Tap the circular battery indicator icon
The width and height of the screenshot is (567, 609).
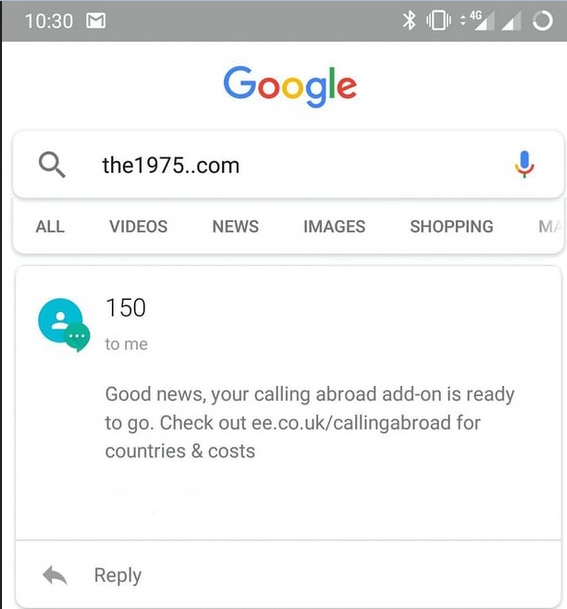(x=543, y=20)
